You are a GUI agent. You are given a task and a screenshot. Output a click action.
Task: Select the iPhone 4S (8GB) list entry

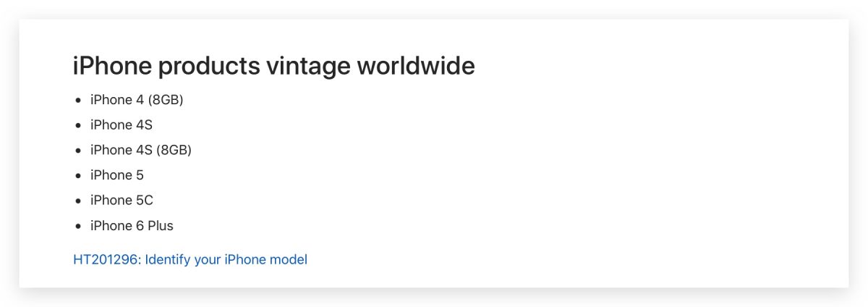click(141, 150)
